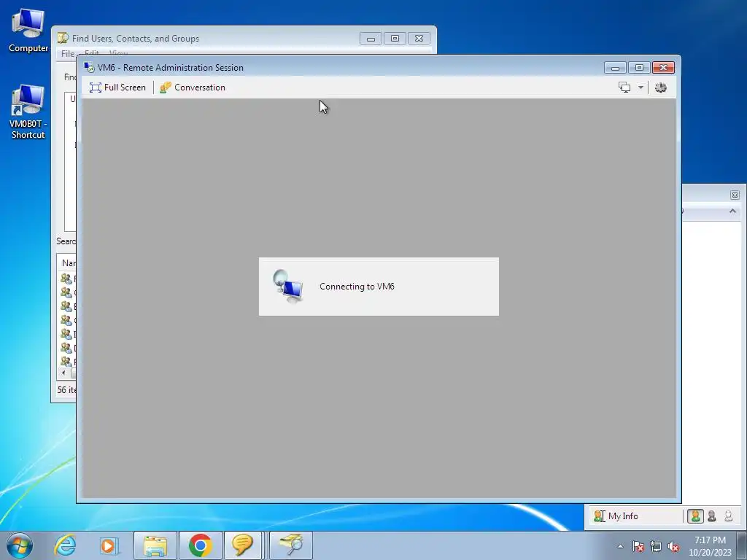Open the File menu in Find Users window
Image resolution: width=747 pixels, height=560 pixels.
[x=68, y=54]
